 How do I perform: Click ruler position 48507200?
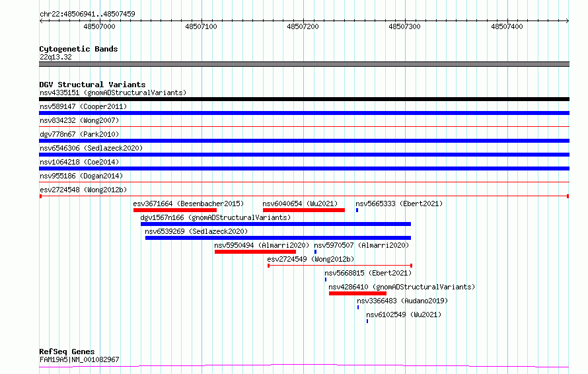pyautogui.click(x=303, y=26)
